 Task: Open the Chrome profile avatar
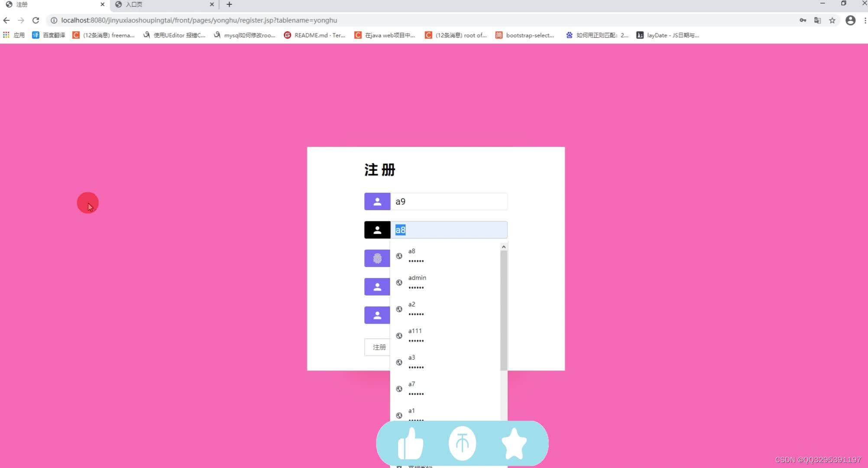pos(851,20)
